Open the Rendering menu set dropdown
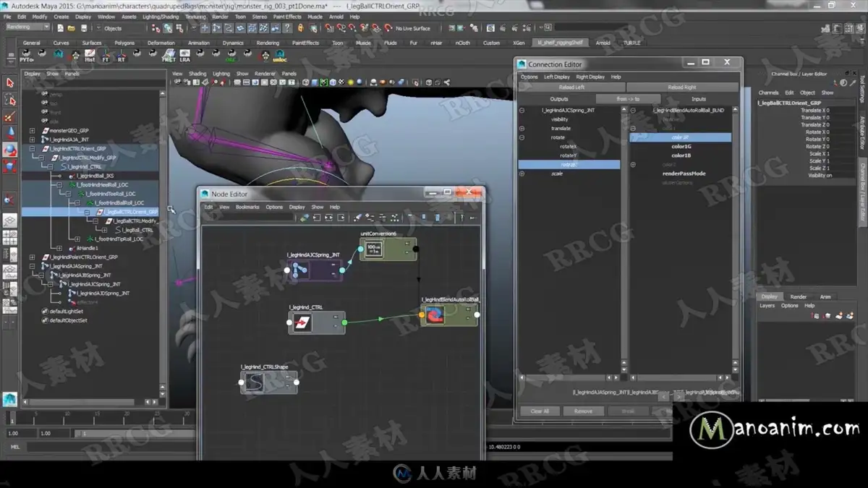This screenshot has width=868, height=488. pos(27,27)
